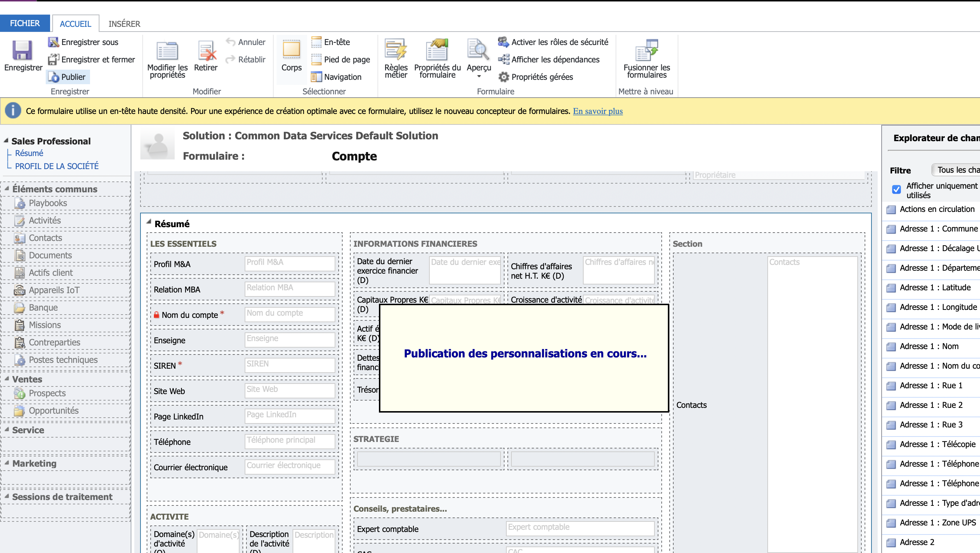Viewport: 980px width, 553px height.
Task: Collapse the Résumé section triangle
Action: point(149,222)
